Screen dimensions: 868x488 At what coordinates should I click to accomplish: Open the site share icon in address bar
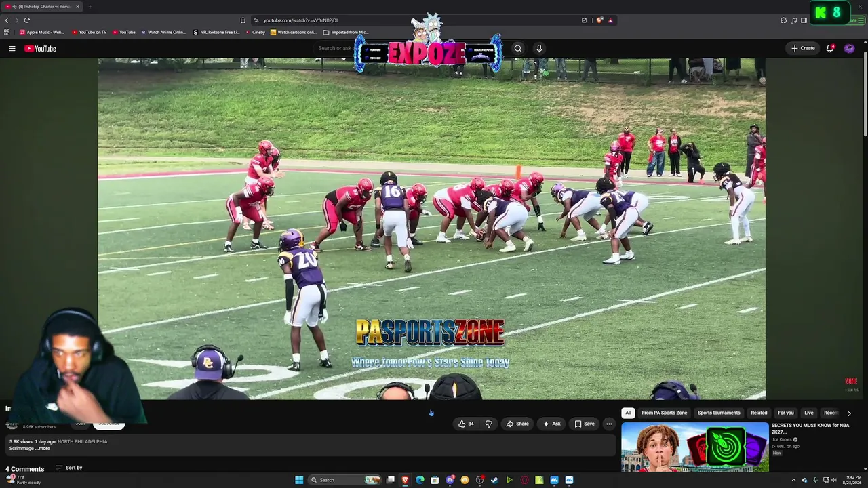(x=584, y=20)
